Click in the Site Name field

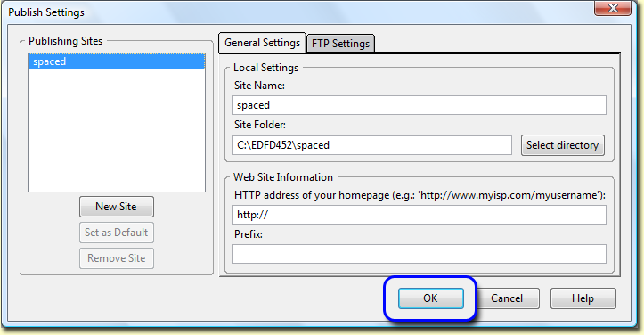click(420, 105)
